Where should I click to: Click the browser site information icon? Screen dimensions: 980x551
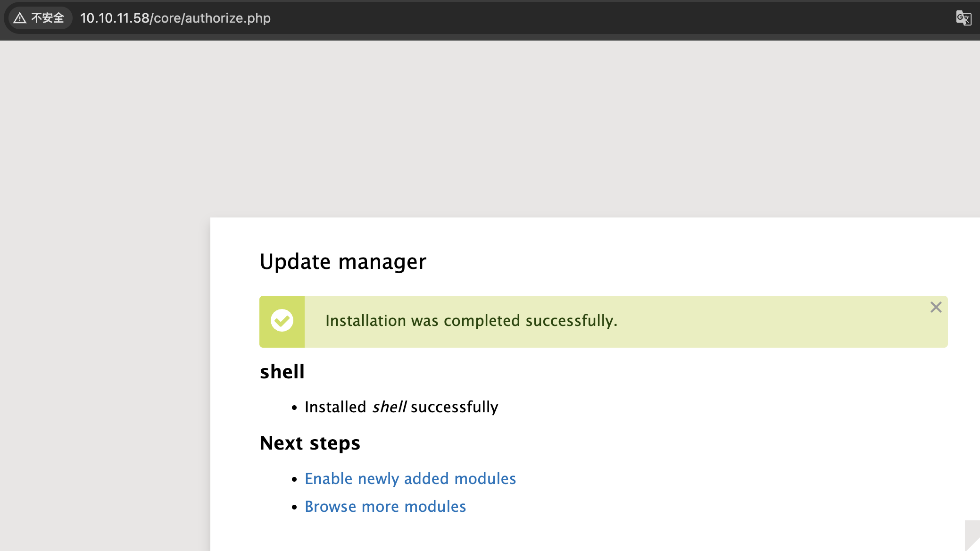tap(19, 17)
